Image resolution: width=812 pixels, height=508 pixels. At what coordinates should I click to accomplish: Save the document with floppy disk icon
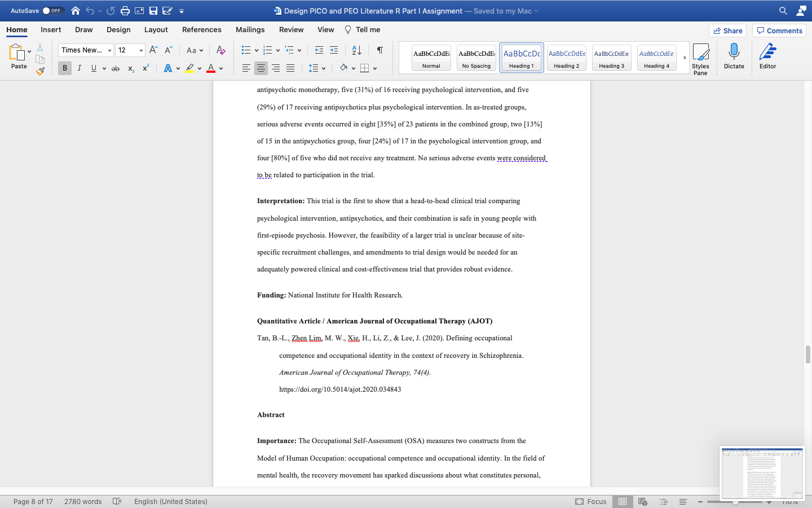pos(153,11)
